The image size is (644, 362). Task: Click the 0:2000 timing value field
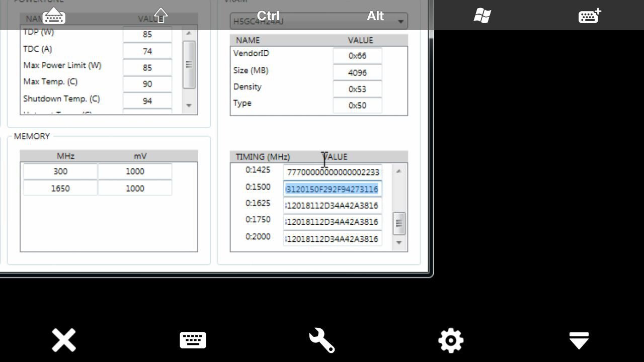coord(333,239)
